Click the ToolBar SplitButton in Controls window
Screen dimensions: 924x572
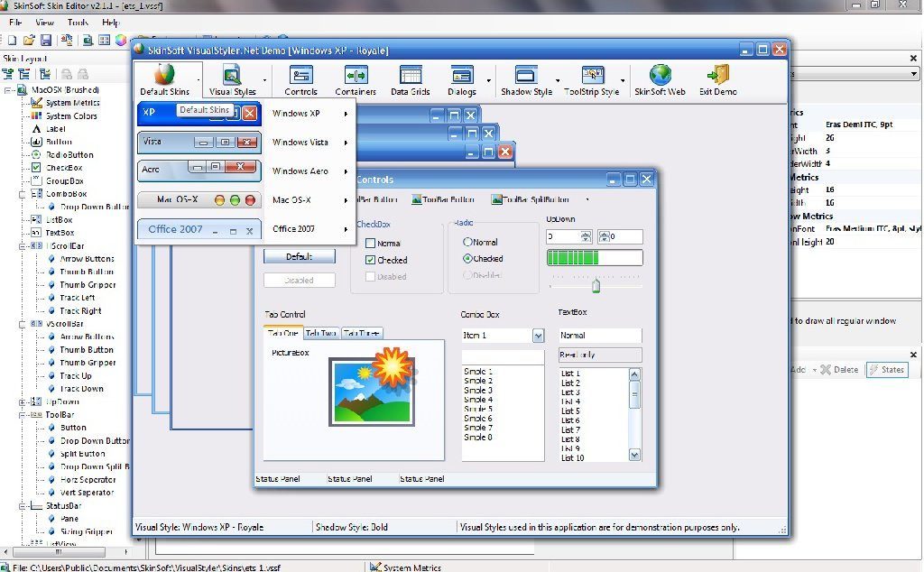point(531,199)
